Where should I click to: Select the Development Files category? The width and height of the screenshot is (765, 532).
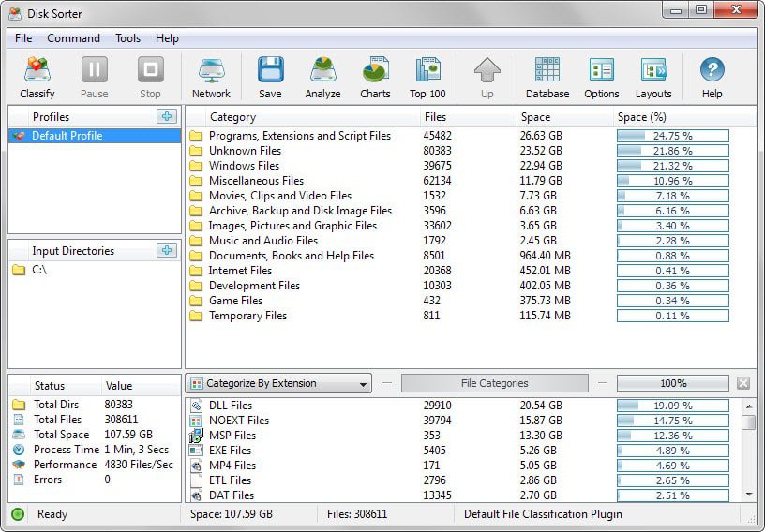click(471, 286)
